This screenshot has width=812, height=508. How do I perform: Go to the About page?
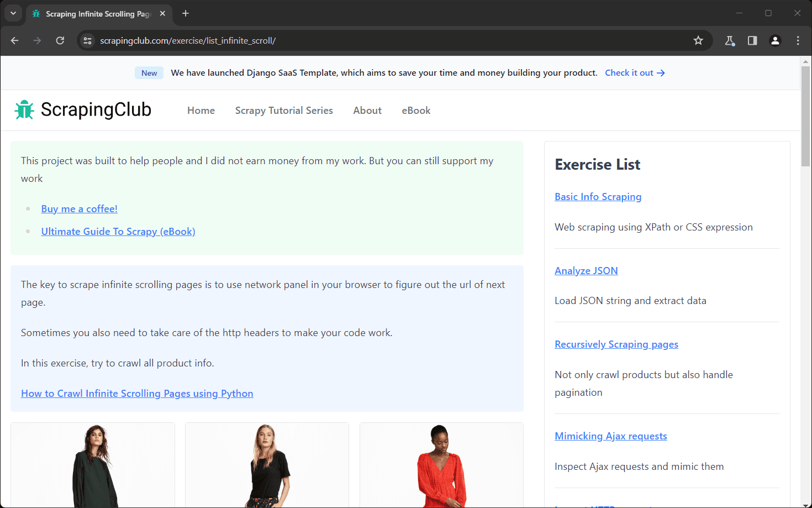tap(367, 111)
